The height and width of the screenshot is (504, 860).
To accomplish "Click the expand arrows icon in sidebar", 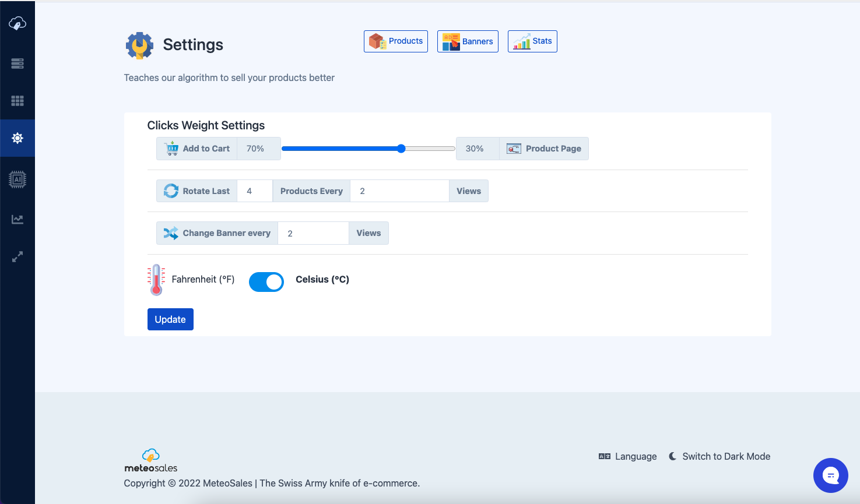I will 17,256.
